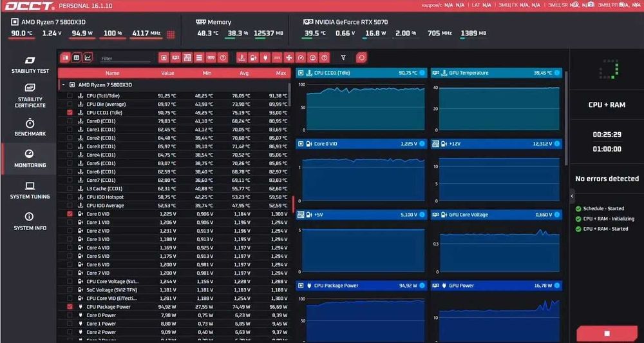
Task: Switch to graph-only view mode
Action: click(x=88, y=57)
